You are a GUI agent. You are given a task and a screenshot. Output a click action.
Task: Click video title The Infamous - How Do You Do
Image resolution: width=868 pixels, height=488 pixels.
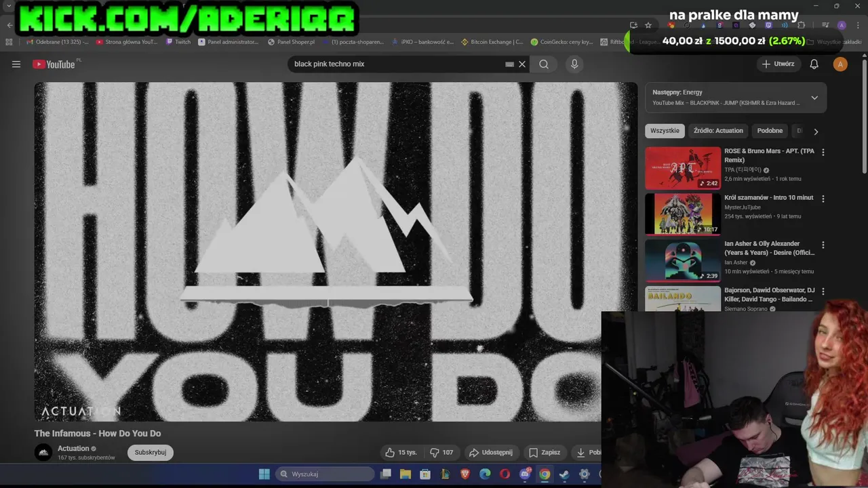tap(98, 433)
